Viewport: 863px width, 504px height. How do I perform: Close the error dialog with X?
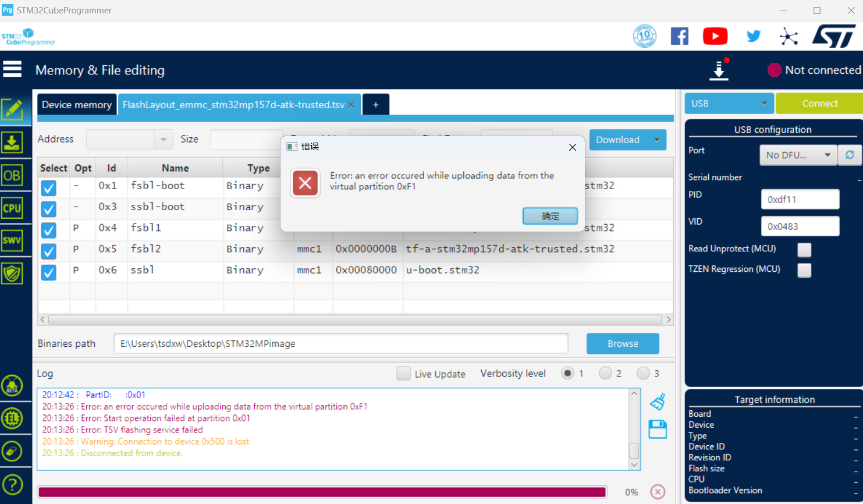(573, 147)
